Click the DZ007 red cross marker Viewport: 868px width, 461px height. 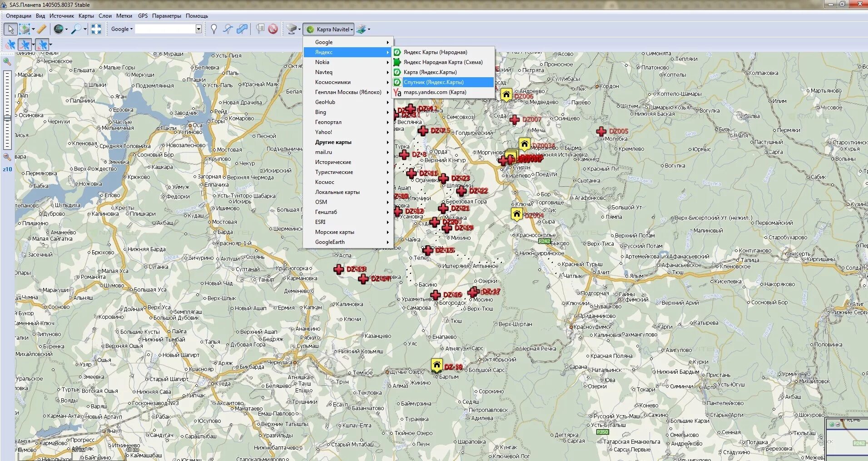tap(514, 120)
